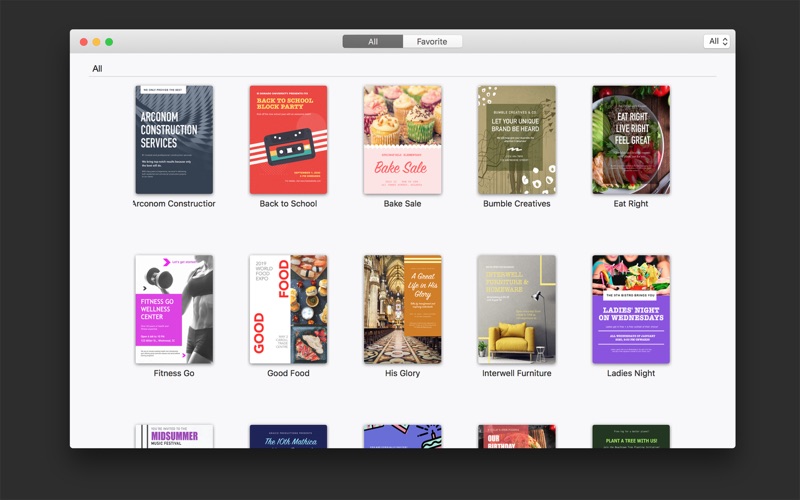Click the Ladies Night caption label

coord(631,373)
